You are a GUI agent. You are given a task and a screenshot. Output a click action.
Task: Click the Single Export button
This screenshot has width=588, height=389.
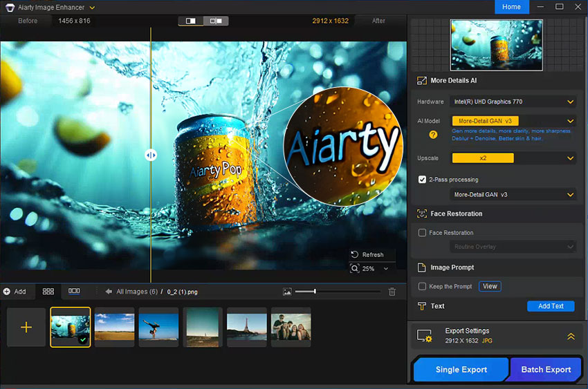(461, 370)
